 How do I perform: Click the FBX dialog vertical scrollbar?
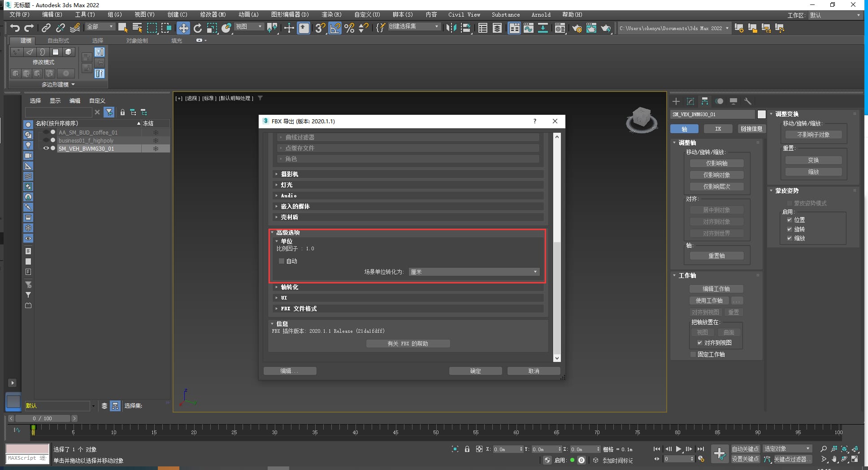(x=557, y=247)
